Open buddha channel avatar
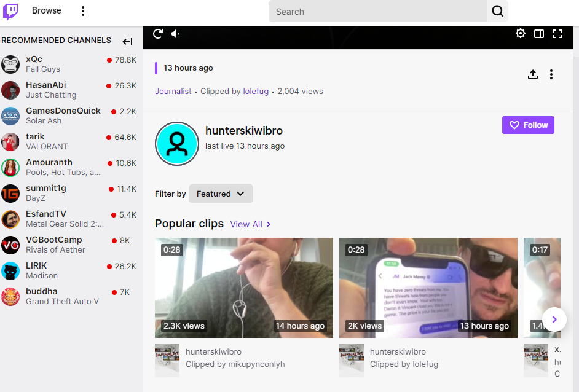The image size is (579, 392). tap(10, 297)
